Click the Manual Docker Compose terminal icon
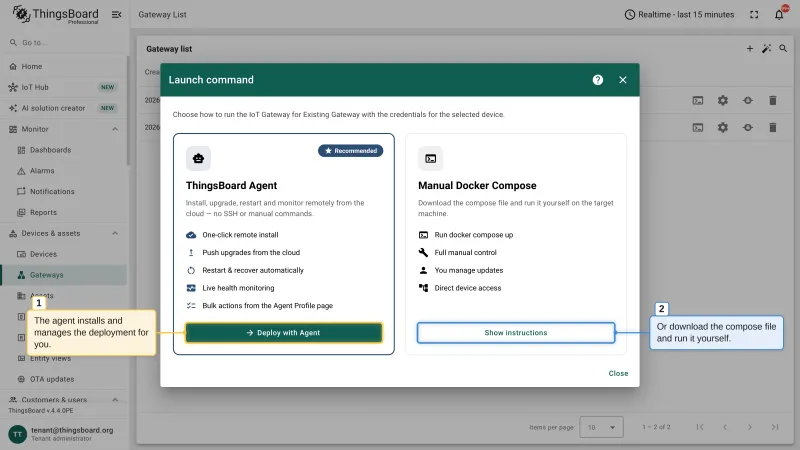This screenshot has width=800, height=450. pos(431,158)
